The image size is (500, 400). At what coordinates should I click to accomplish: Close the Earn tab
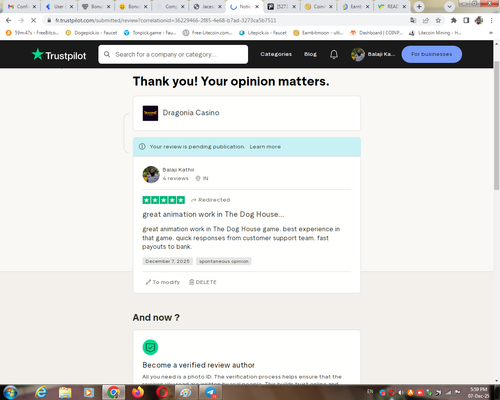pyautogui.click(x=367, y=7)
